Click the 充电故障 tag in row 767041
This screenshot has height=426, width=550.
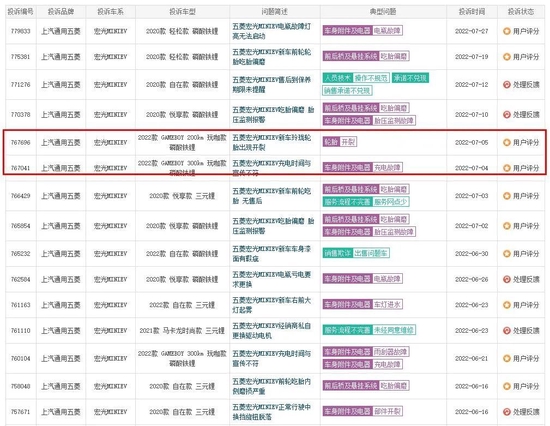click(x=387, y=167)
